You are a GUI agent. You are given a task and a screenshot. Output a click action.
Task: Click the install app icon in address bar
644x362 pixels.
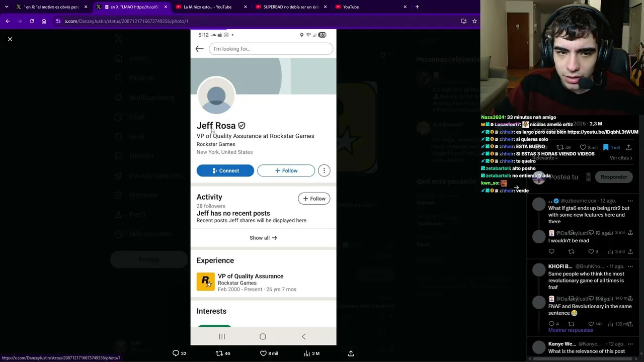coord(463,21)
